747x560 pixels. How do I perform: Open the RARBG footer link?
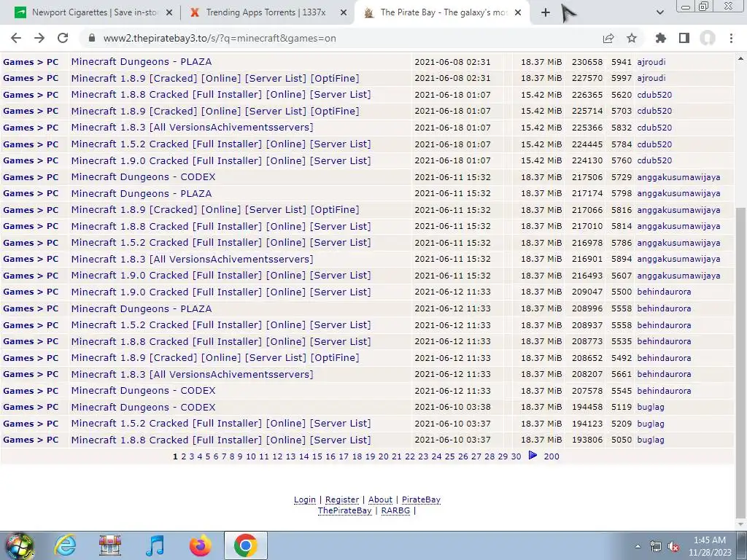point(395,510)
